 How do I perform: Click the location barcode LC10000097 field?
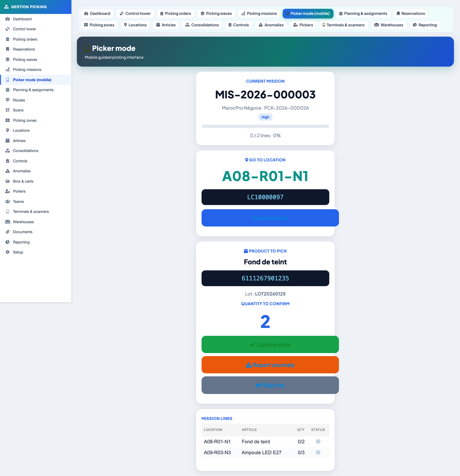tap(265, 197)
